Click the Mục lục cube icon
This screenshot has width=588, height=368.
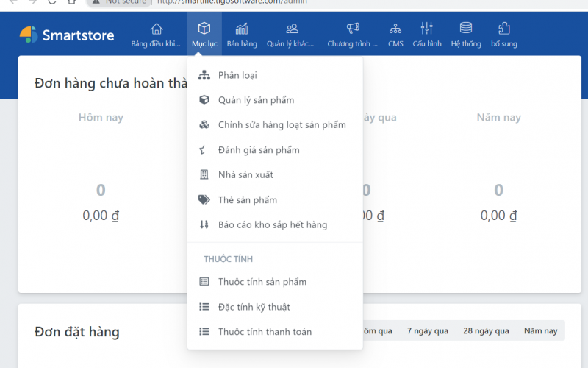tap(204, 28)
